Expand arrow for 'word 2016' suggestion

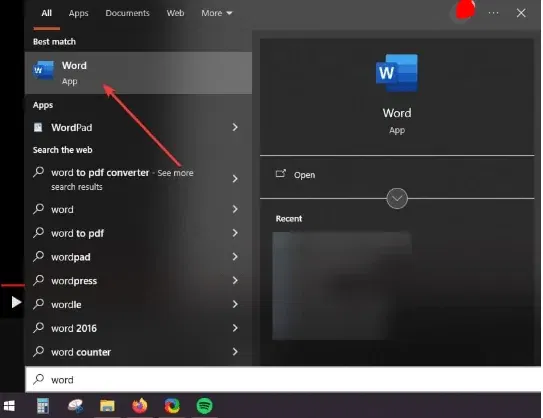coord(235,328)
